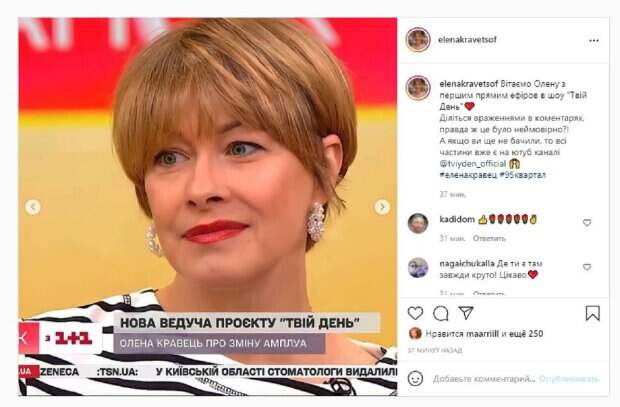Viewport: 620px width, 407px height.
Task: Open the comment bubble icon
Action: (440, 313)
